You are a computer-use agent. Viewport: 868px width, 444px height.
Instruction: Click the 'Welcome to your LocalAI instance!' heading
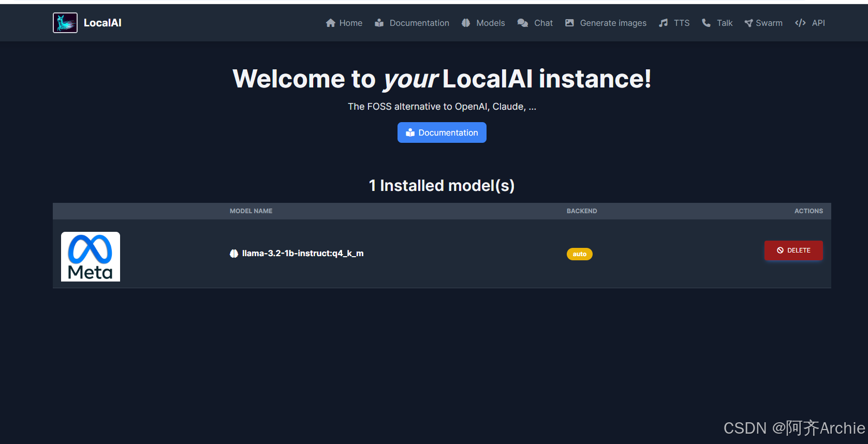coord(442,79)
